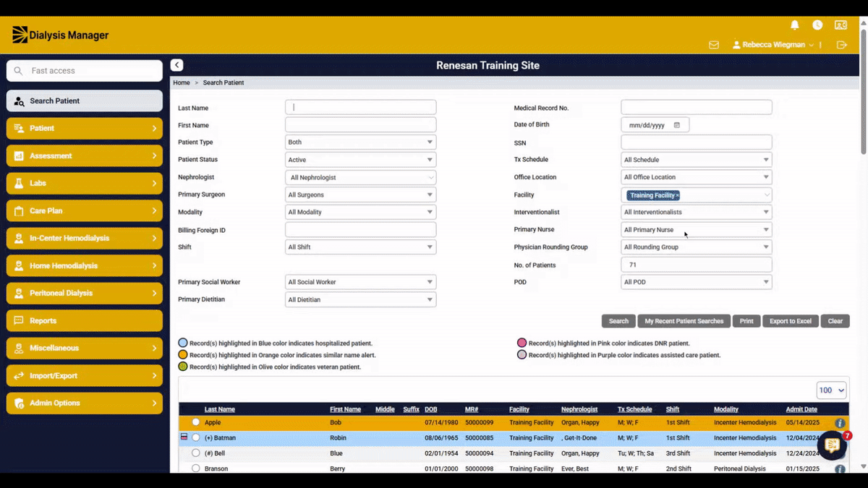Viewport: 868px width, 488px height.
Task: Click the Export to Excel button
Action: [790, 321]
